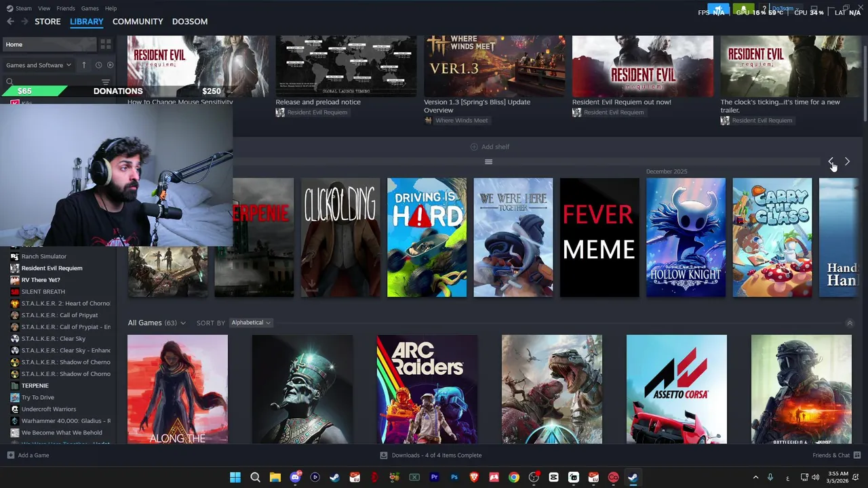The image size is (868, 488).
Task: Select S.T.A.L.K.E.R.: Call of Pripyat entry
Action: click(60, 315)
